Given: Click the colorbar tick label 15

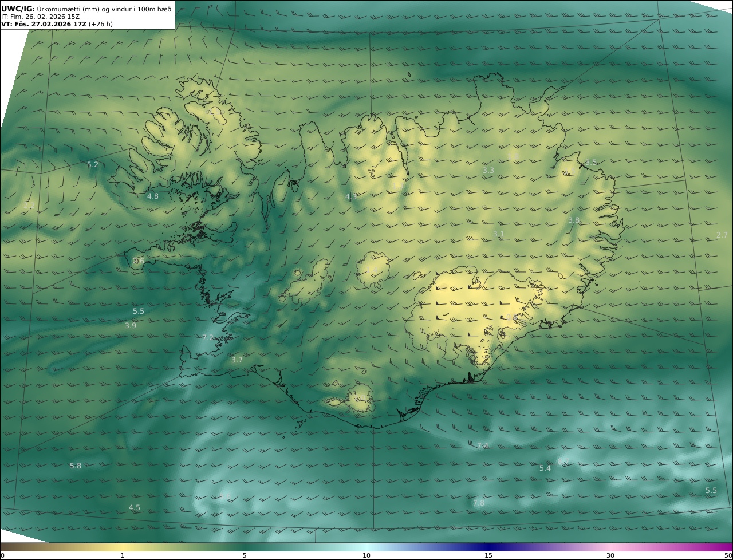Looking at the screenshot, I should tap(488, 555).
